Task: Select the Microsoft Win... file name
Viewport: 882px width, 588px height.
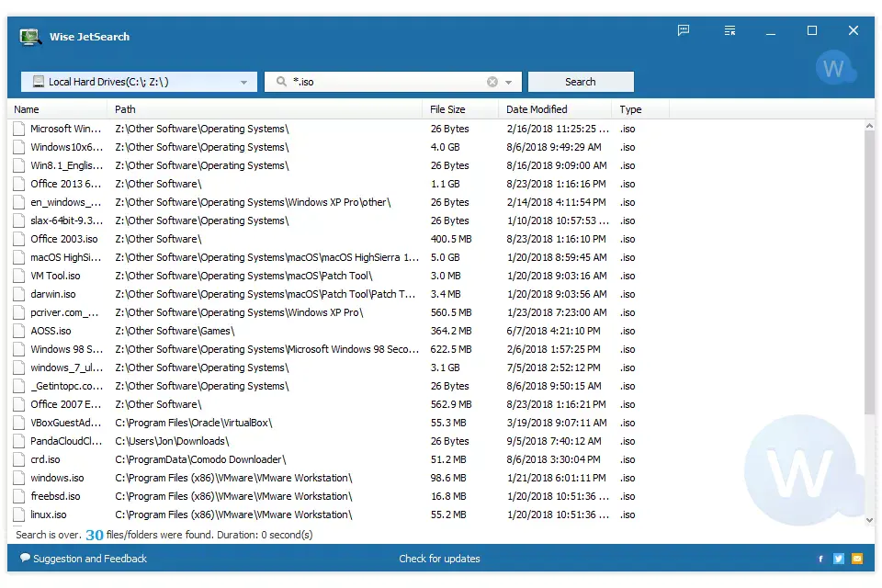Action: [x=66, y=129]
